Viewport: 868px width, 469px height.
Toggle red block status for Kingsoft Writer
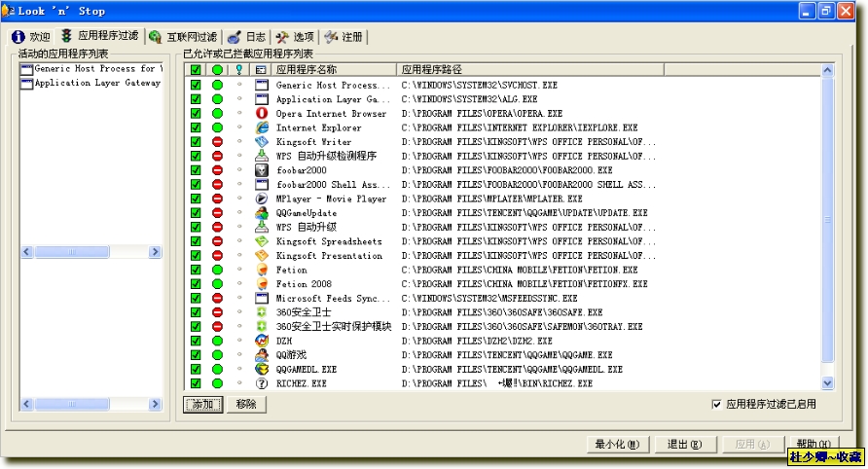(x=218, y=142)
